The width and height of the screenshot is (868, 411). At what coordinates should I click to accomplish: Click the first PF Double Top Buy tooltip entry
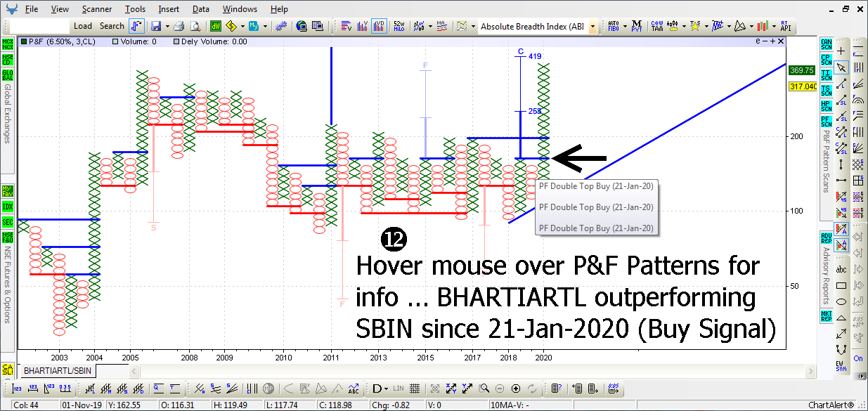click(595, 186)
